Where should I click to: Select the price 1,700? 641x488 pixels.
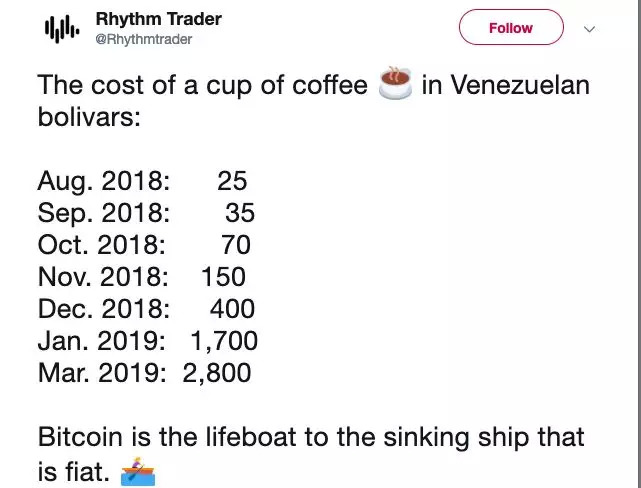[x=224, y=341]
